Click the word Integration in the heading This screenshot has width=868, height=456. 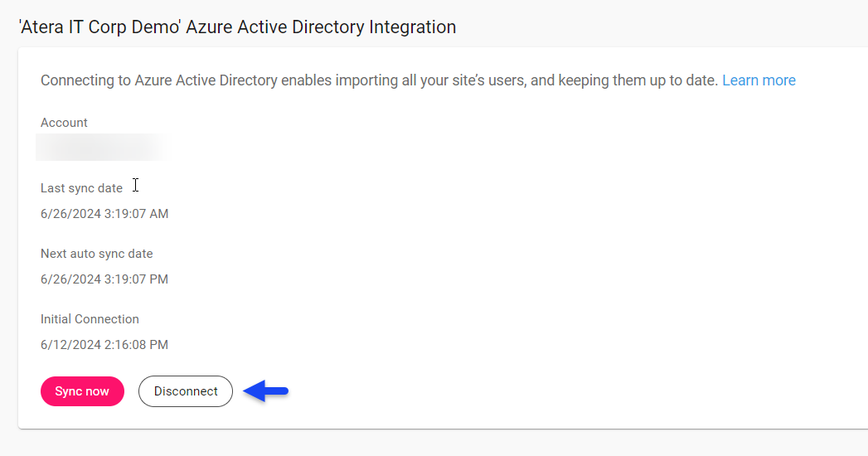click(413, 27)
